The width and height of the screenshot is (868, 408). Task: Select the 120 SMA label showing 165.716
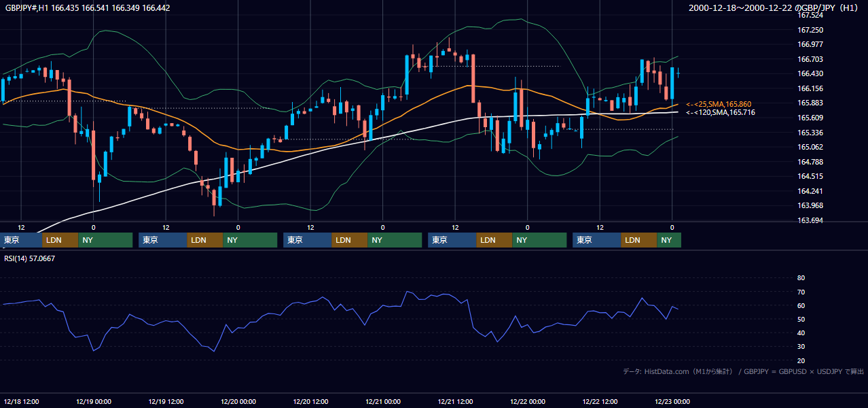pos(720,112)
